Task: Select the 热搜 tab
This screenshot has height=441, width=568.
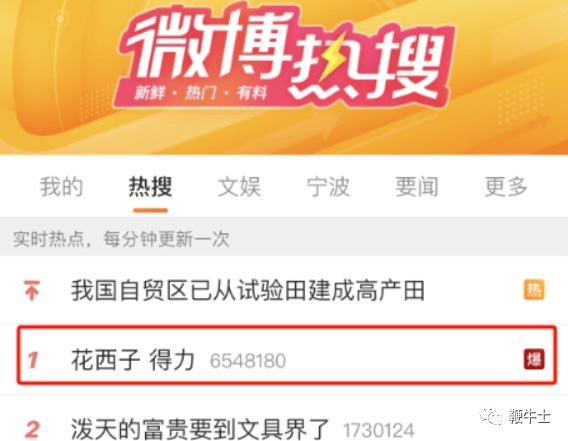Action: [150, 187]
